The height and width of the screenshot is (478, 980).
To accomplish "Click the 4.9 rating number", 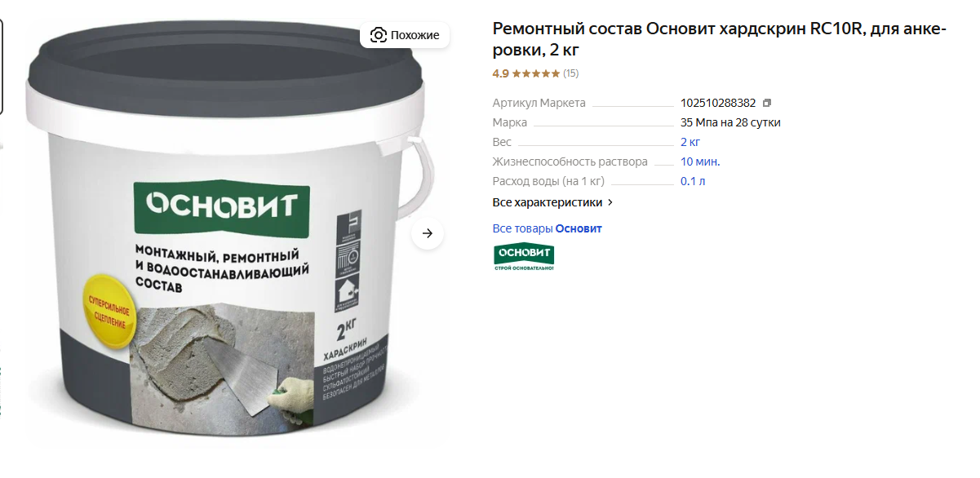I will click(500, 73).
